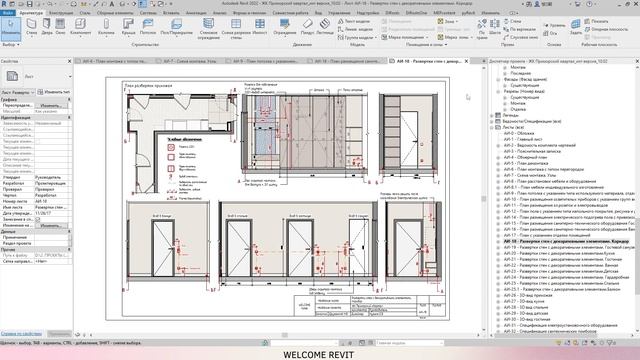Switch to the АИ-7 Схема монтажа view tab
The width and height of the screenshot is (640, 360).
coord(189,61)
